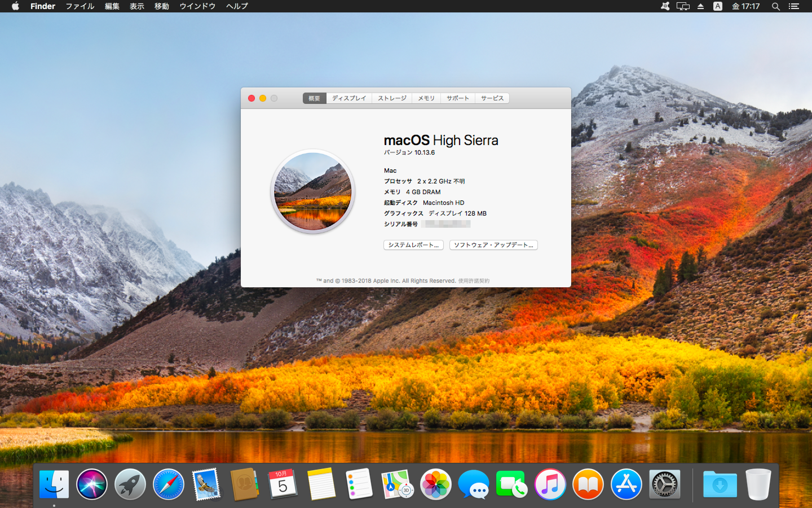Open Reminders list icon in Dock
Viewport: 812px width, 508px height.
(x=359, y=484)
